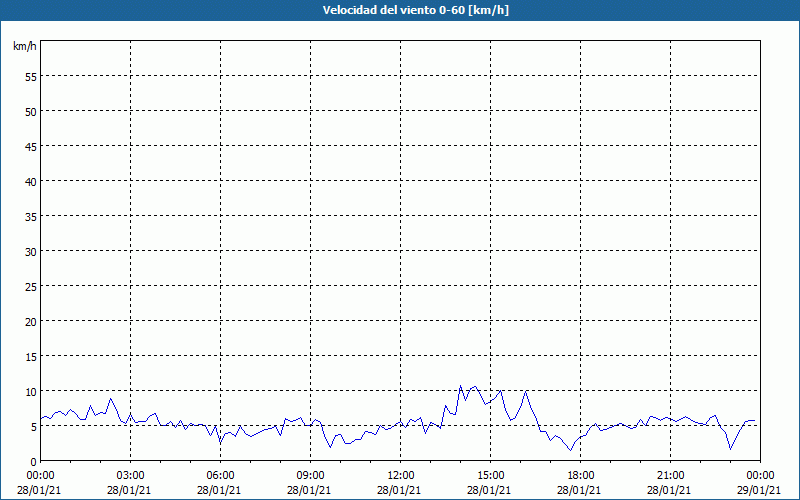Screen dimensions: 800x500
Task: Click the 18:00 time axis label
Action: click(x=581, y=476)
